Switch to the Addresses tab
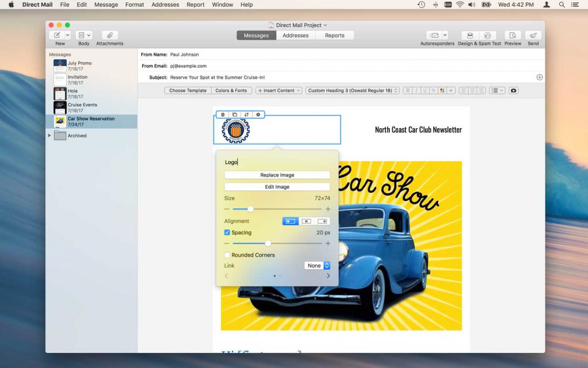The height and width of the screenshot is (368, 588). click(x=296, y=35)
